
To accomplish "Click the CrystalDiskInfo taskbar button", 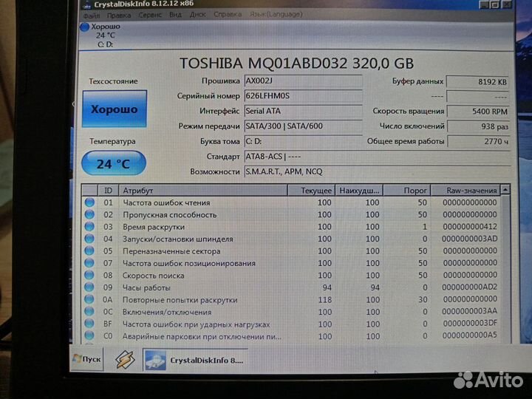I will [x=195, y=360].
